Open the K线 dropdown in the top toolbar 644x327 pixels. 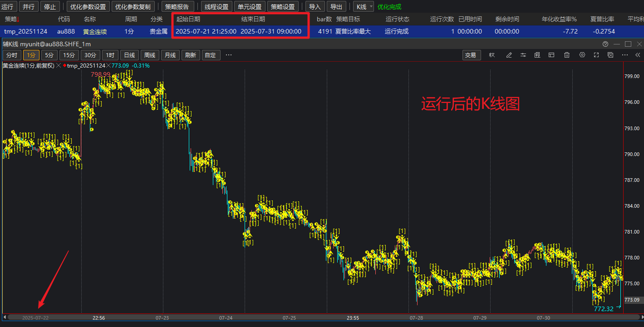pos(364,7)
